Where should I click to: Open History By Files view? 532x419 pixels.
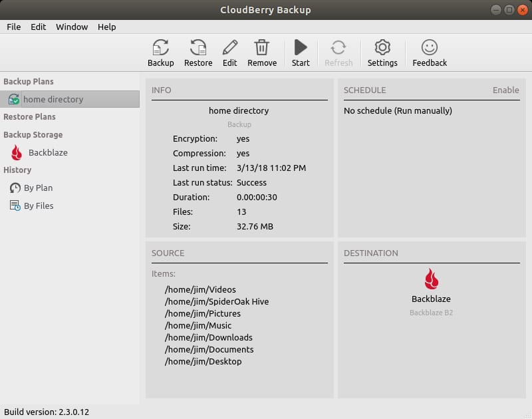[39, 206]
